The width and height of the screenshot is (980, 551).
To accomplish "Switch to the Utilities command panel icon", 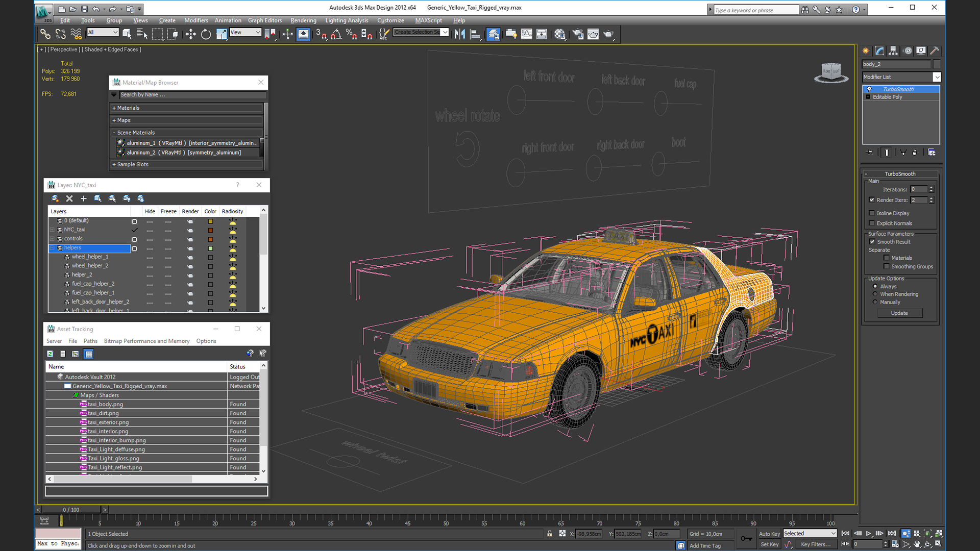I will (935, 51).
